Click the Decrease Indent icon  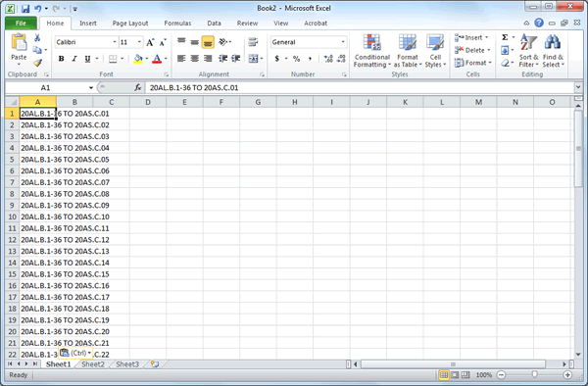(x=223, y=59)
